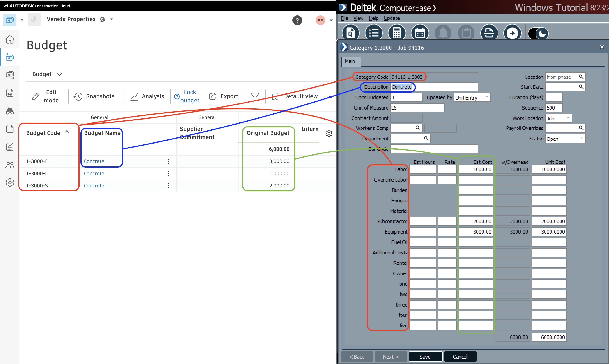Expand the user account dropdown arrow

pos(331,20)
